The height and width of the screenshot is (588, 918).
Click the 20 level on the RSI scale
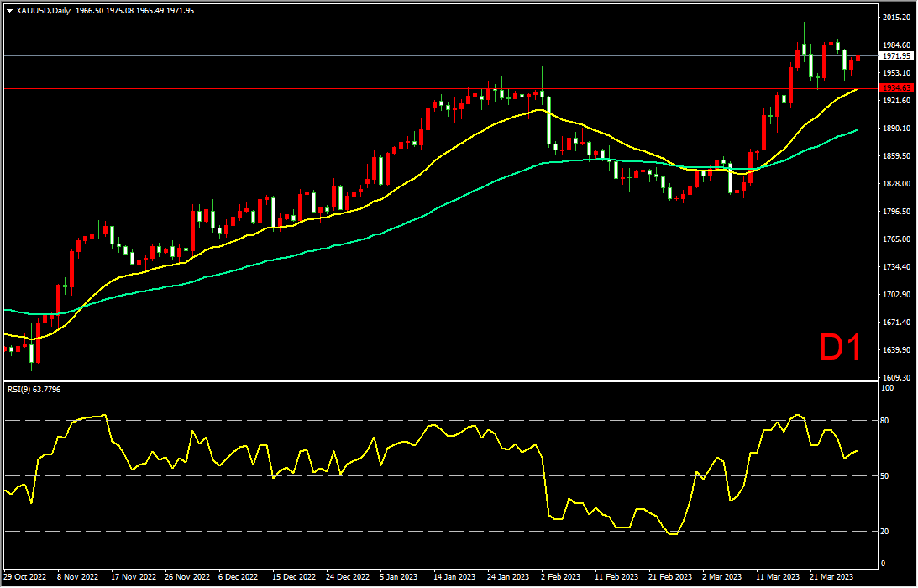[x=884, y=532]
